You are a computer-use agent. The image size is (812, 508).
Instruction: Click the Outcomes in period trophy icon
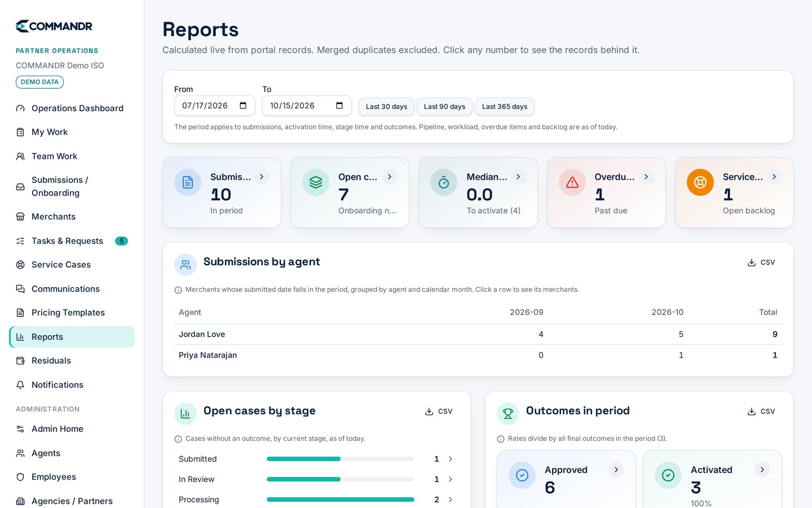click(x=508, y=414)
